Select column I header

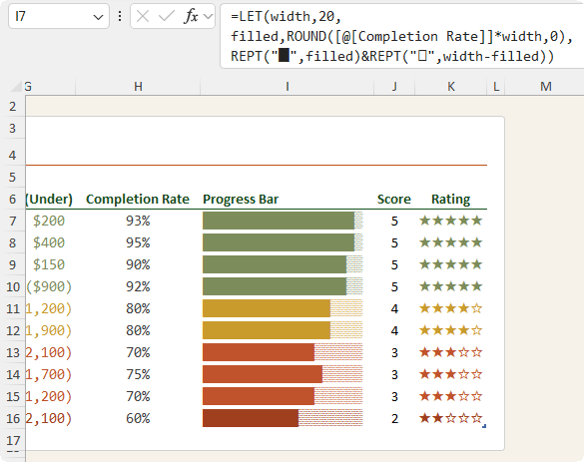(x=287, y=86)
